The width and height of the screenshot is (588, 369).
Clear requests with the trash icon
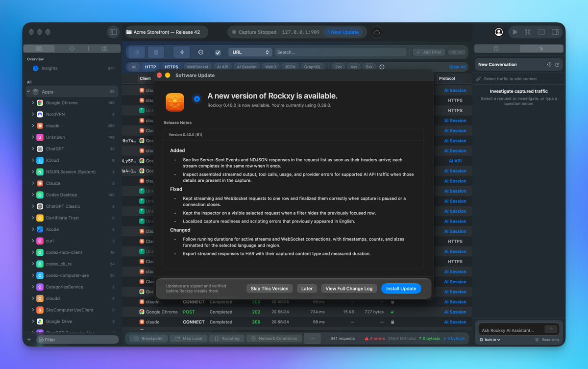156,52
